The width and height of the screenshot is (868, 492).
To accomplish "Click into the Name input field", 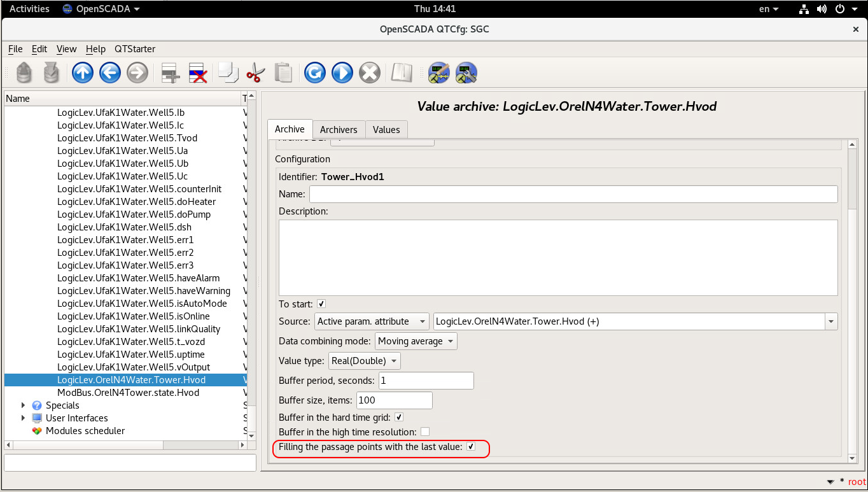I will [573, 194].
